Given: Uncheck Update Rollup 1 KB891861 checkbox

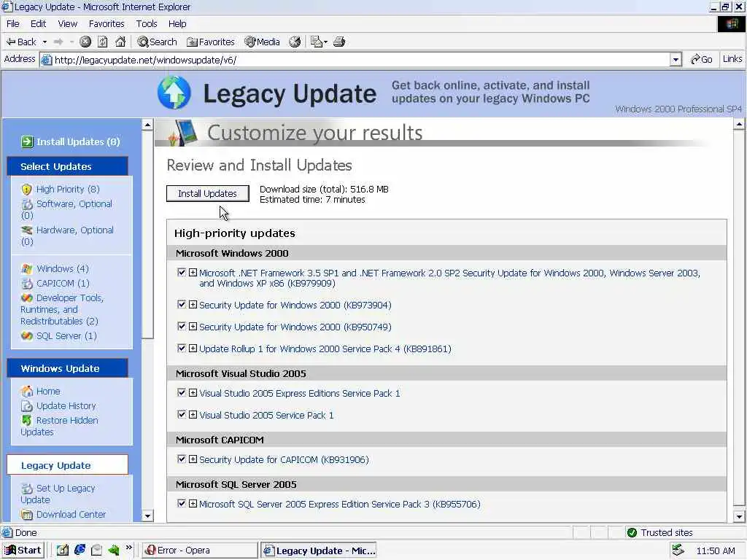Looking at the screenshot, I should click(x=182, y=348).
